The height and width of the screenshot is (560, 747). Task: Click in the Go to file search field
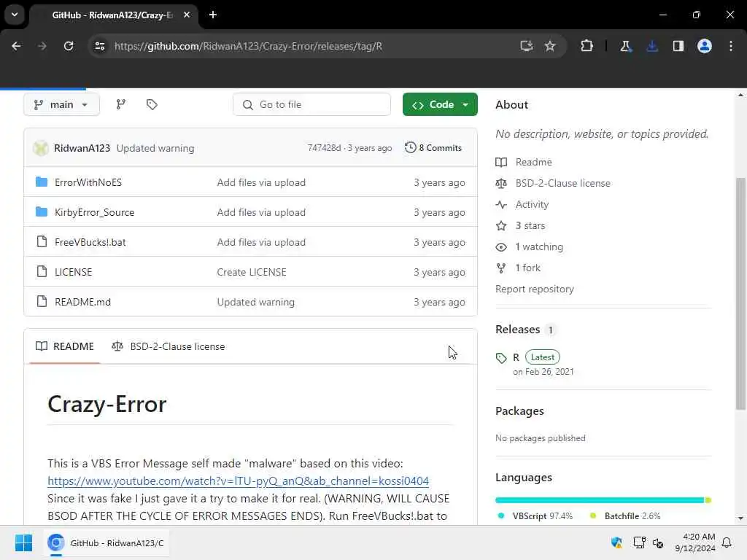pos(311,104)
